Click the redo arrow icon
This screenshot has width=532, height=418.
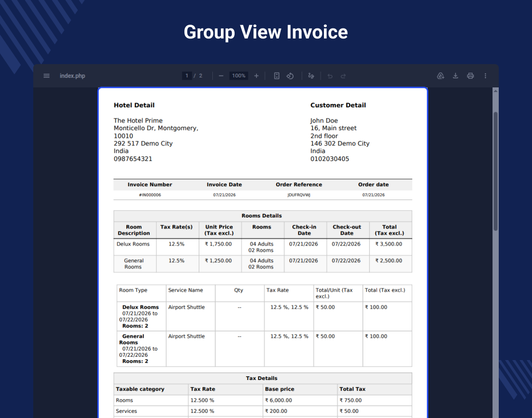click(343, 76)
